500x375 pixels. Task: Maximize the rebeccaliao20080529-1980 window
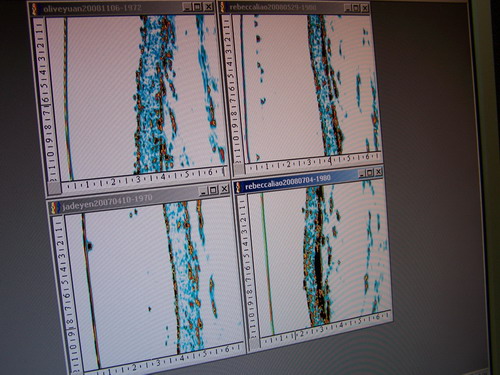coord(356,8)
